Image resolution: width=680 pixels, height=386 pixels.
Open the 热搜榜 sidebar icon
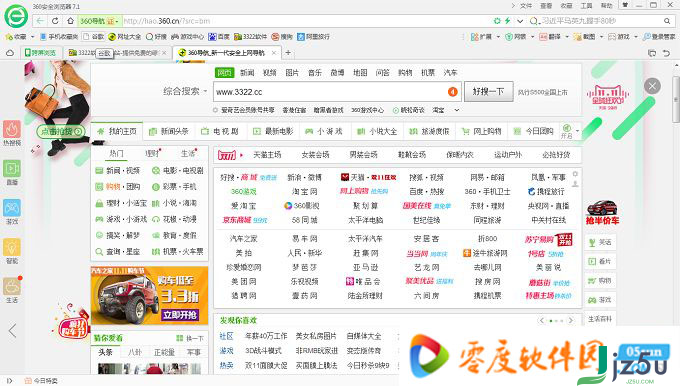tap(12, 133)
